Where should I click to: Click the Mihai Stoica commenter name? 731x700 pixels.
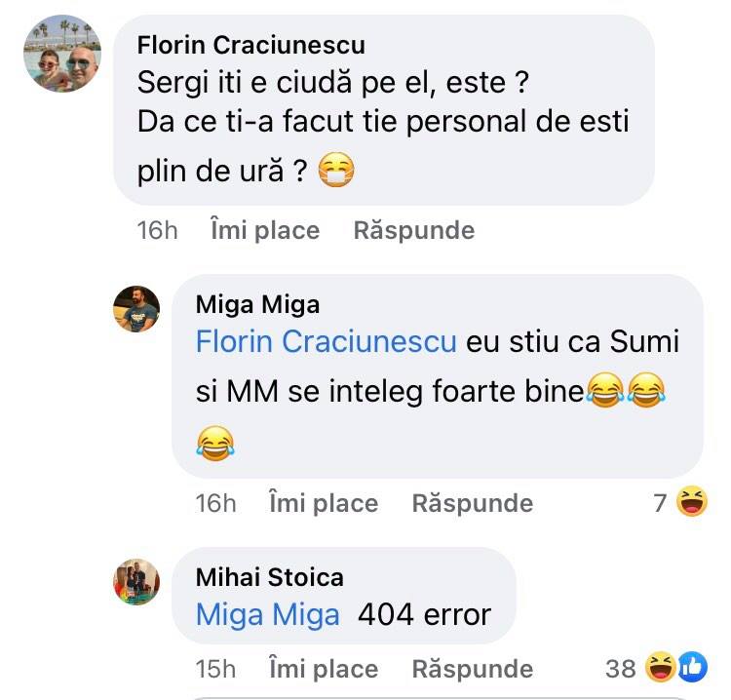point(270,577)
